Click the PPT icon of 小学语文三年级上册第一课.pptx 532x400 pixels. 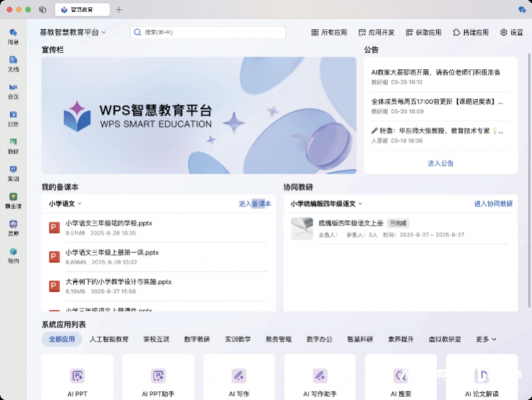click(x=55, y=257)
